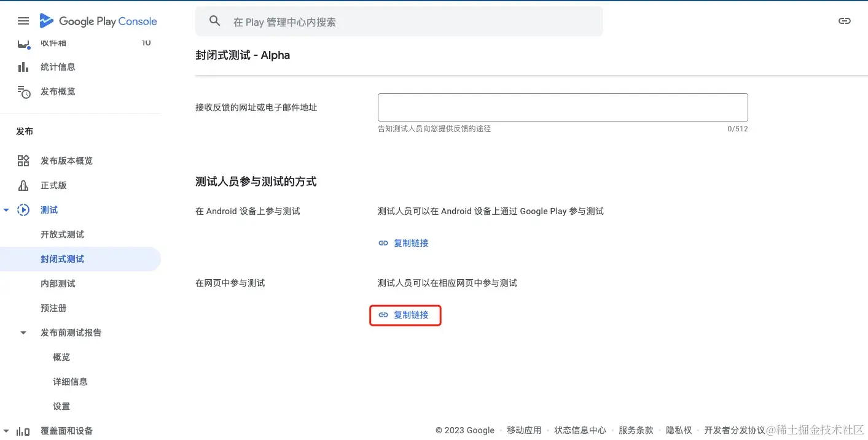Expand the 覆盖面和设备 arrow
The width and height of the screenshot is (868, 440).
click(x=6, y=431)
